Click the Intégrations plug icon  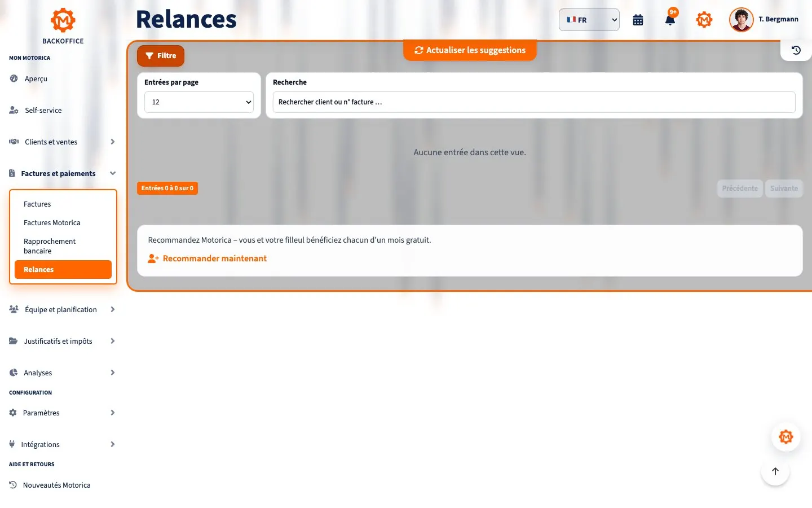12,444
